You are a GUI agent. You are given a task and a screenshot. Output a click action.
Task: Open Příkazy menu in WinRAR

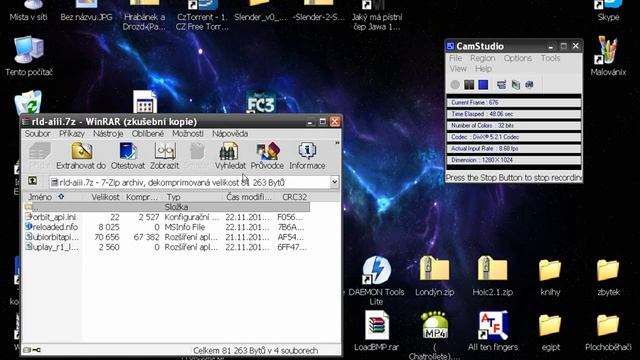click(71, 133)
